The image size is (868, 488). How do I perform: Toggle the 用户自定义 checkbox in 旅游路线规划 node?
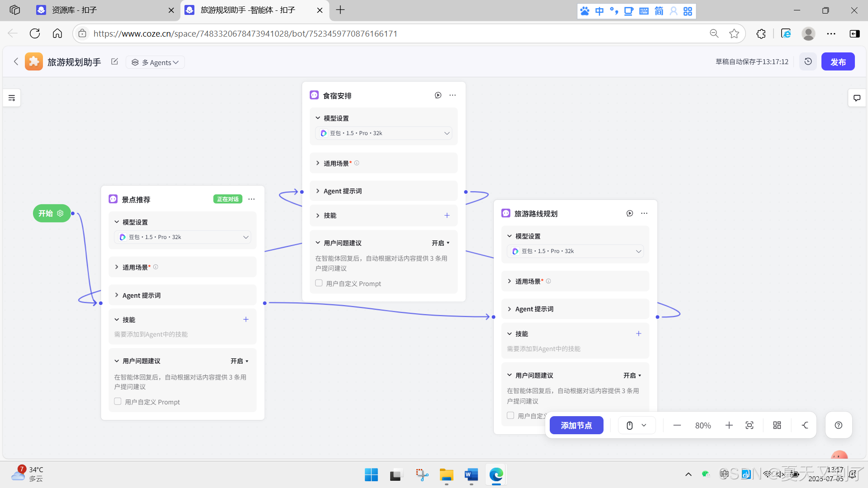coord(510,415)
